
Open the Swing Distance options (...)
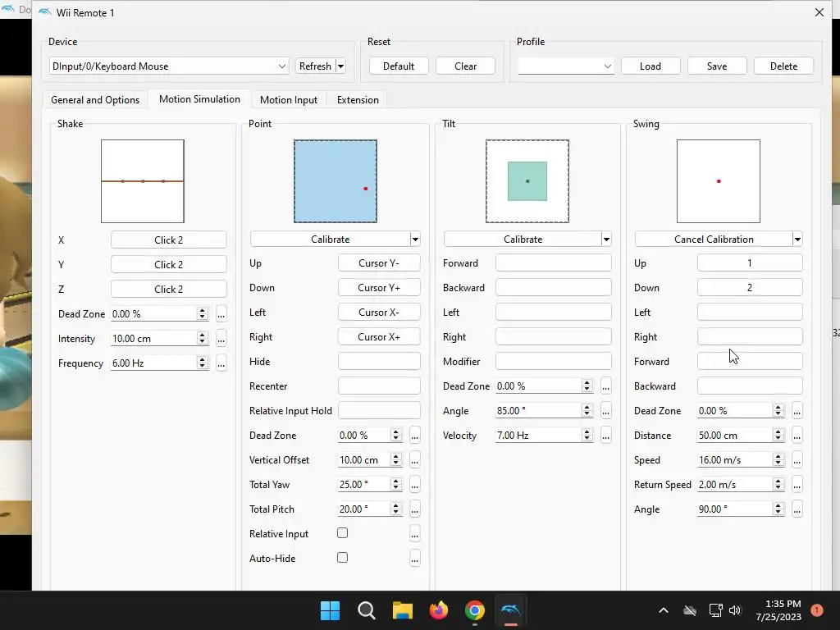pyautogui.click(x=797, y=436)
